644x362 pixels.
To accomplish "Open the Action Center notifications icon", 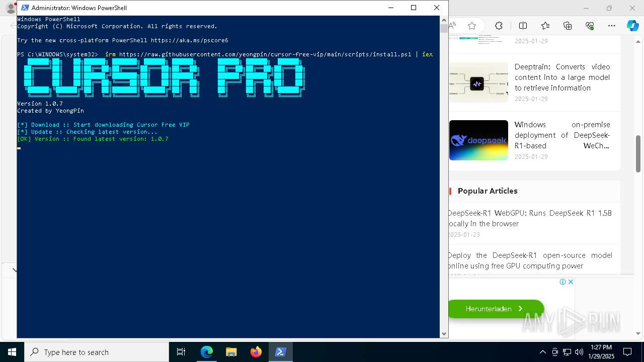I will point(627,352).
